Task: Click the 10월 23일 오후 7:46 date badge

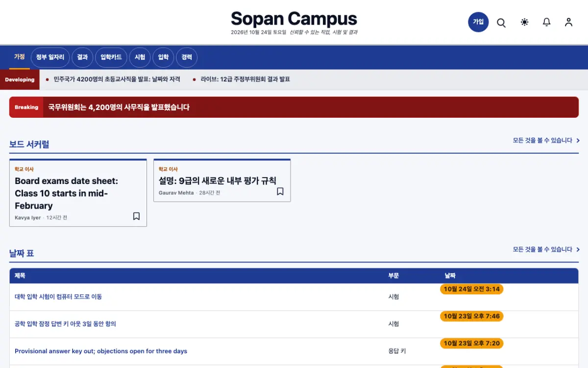Action: point(472,316)
